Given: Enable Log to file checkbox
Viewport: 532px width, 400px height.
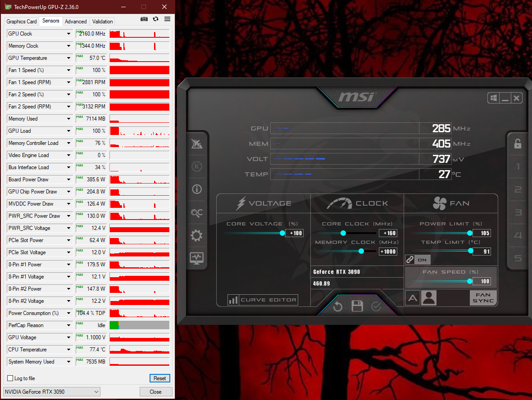Looking at the screenshot, I should [10, 378].
